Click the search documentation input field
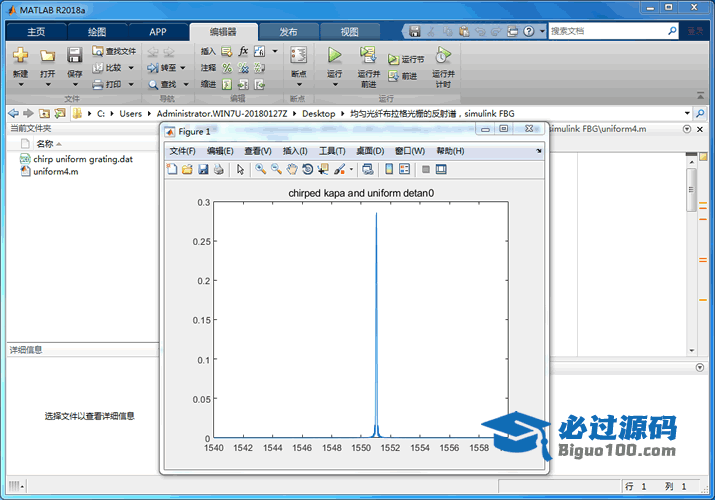Viewport: 715px width, 500px height. (x=608, y=31)
